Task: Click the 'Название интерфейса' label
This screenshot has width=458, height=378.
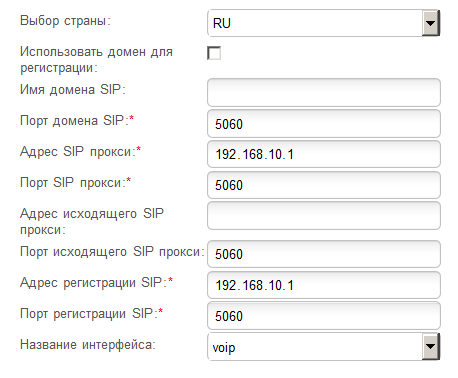Action: pyautogui.click(x=88, y=344)
